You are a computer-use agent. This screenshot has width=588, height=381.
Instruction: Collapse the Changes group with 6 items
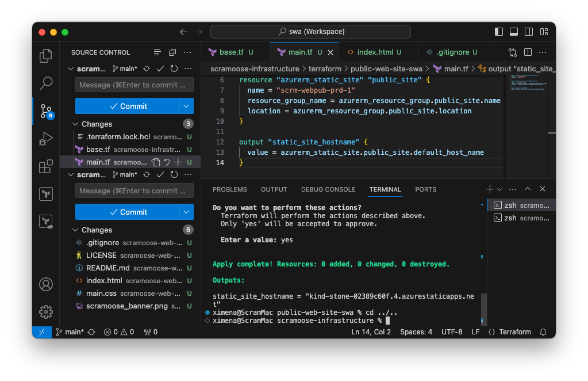point(75,230)
